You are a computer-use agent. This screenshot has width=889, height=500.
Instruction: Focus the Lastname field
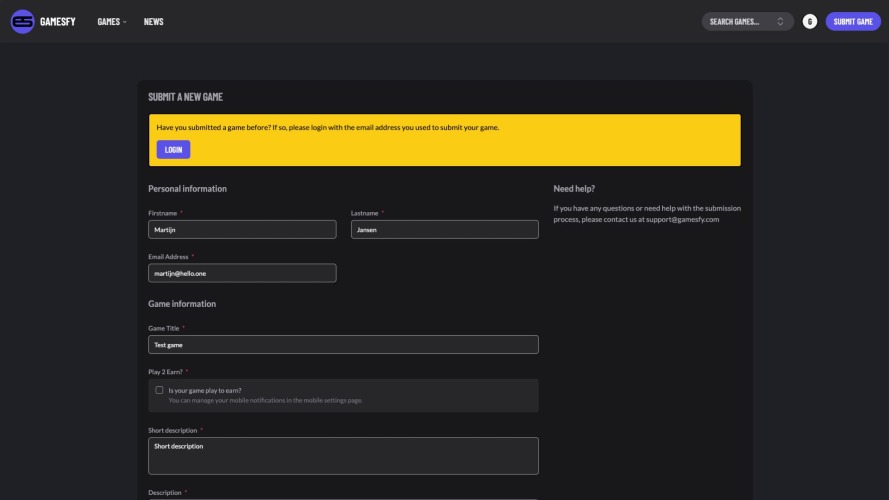[444, 230]
